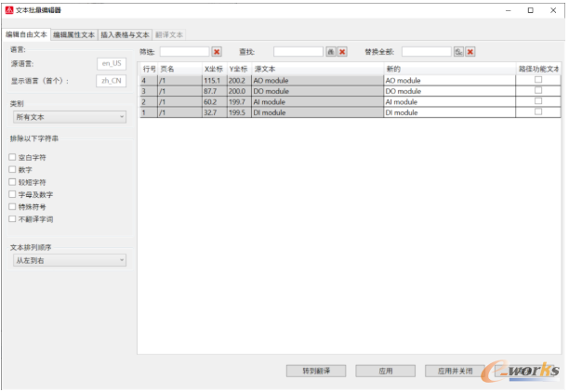Viewport: 569px width, 392px height.
Task: Open the 文本排列顺序 dropdown showing 从左到右
Action: pos(70,260)
